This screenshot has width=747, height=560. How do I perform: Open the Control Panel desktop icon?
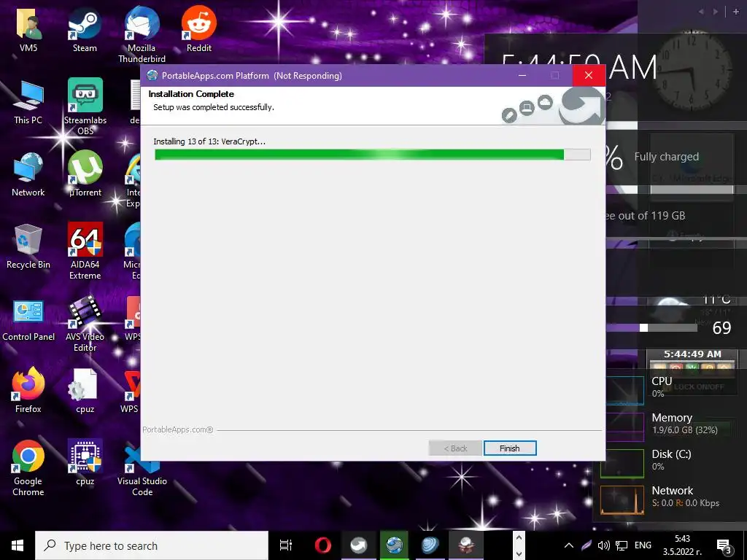coord(28,319)
